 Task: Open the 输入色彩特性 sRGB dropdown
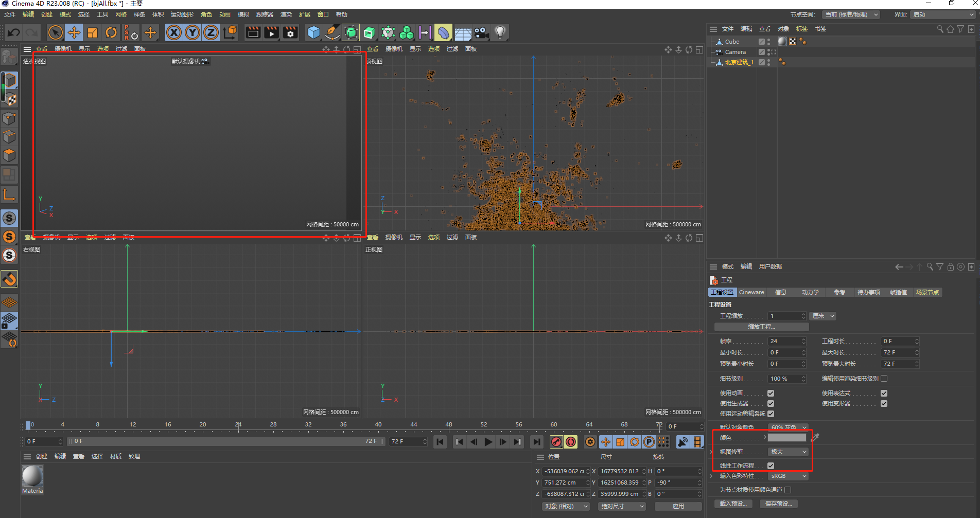pos(787,476)
